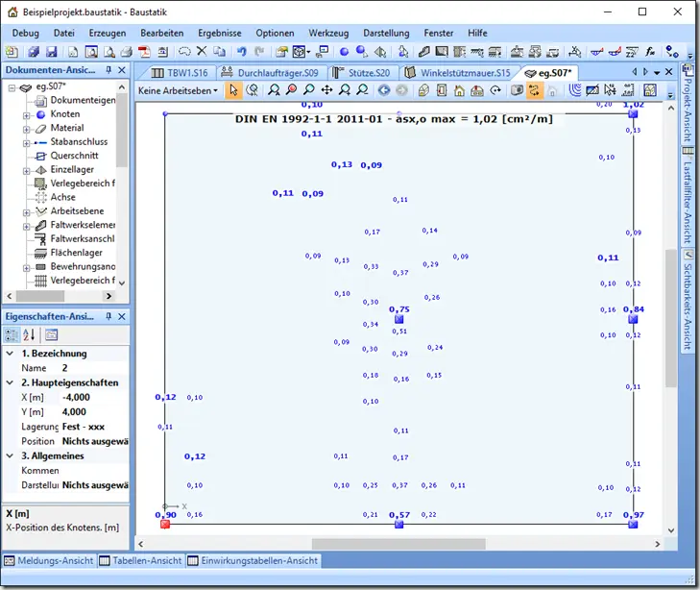Click the print preview magnifier page icon
700x590 pixels.
(109, 52)
